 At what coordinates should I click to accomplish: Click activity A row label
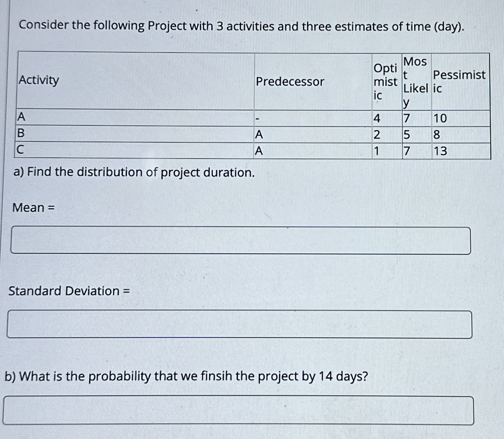(21, 117)
